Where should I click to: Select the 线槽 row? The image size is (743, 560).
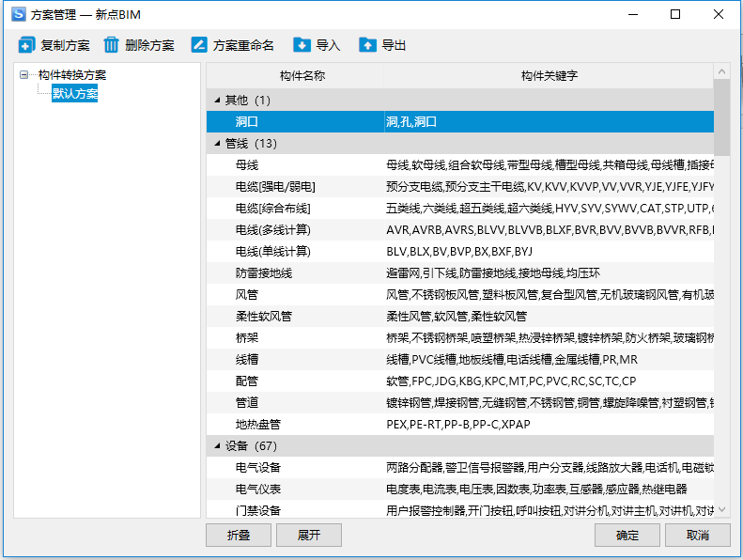coord(460,360)
